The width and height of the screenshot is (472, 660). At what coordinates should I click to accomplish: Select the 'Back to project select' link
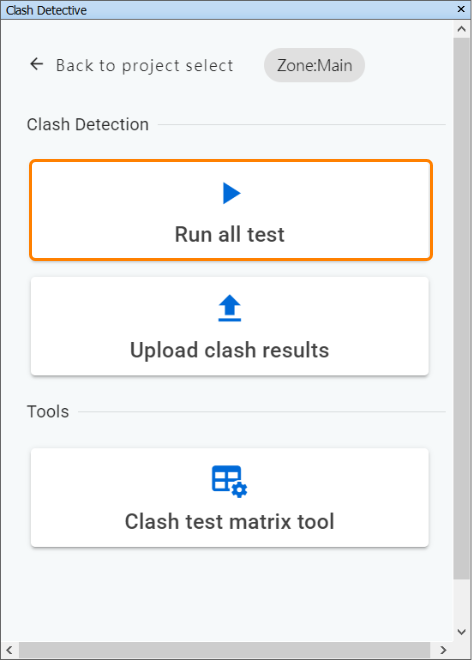[144, 65]
